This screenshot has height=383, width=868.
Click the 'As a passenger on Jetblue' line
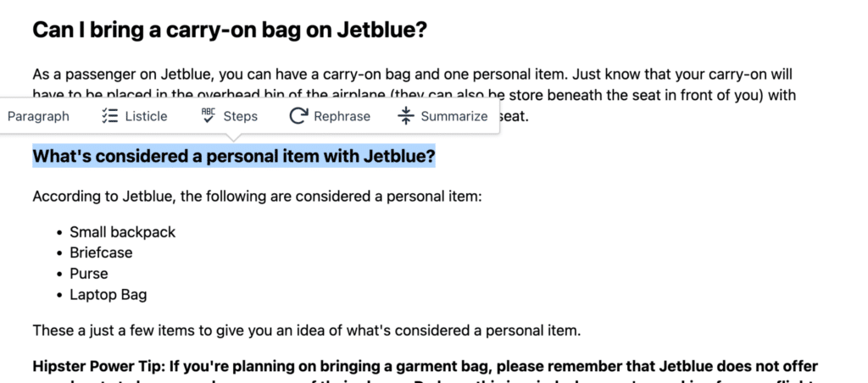[x=413, y=75]
